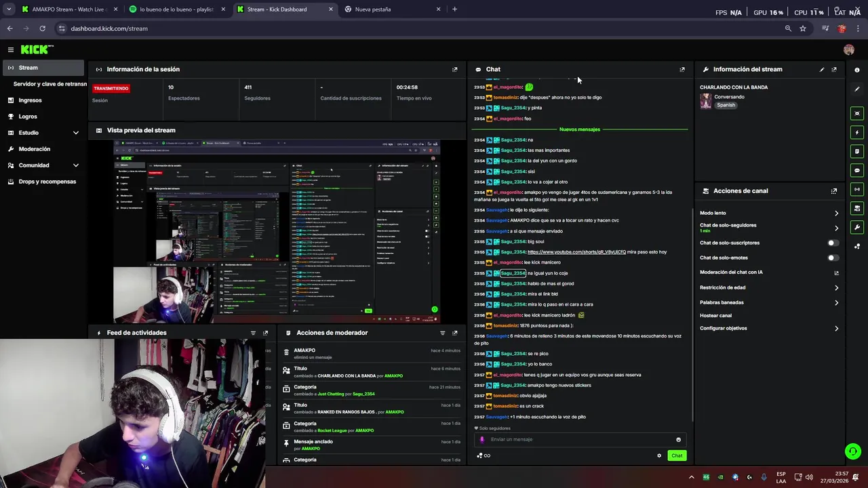Click the stream preview video

[x=277, y=230]
